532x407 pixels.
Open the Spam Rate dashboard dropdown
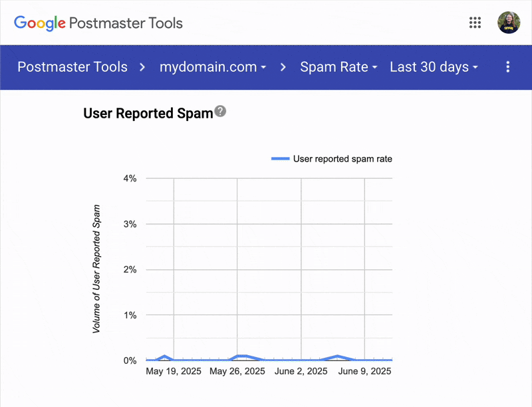point(338,67)
